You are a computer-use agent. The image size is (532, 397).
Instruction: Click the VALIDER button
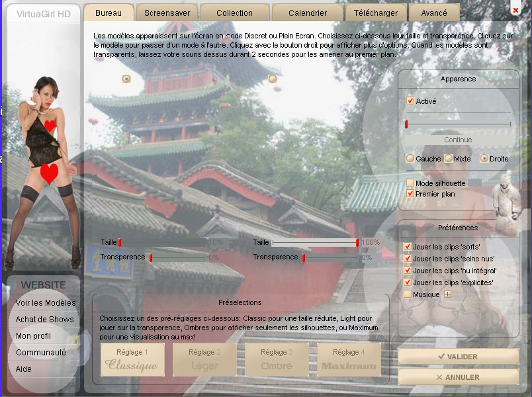point(459,357)
